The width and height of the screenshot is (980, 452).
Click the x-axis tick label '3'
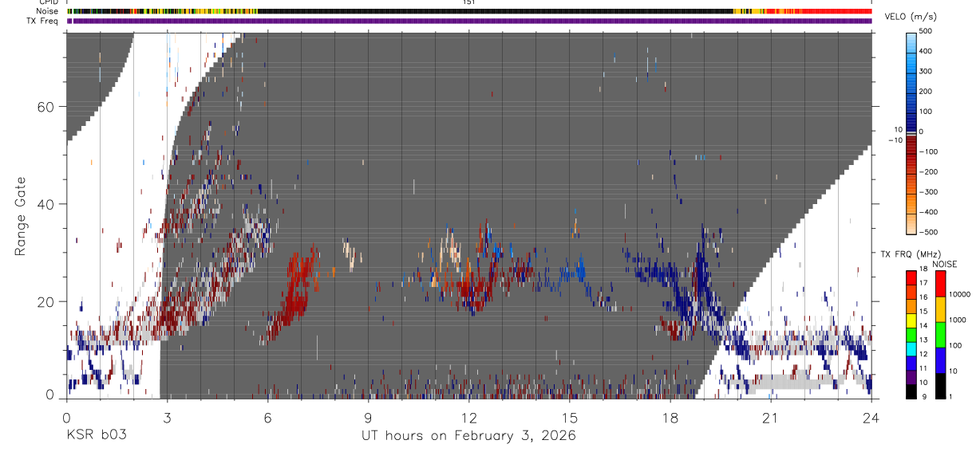coord(167,418)
